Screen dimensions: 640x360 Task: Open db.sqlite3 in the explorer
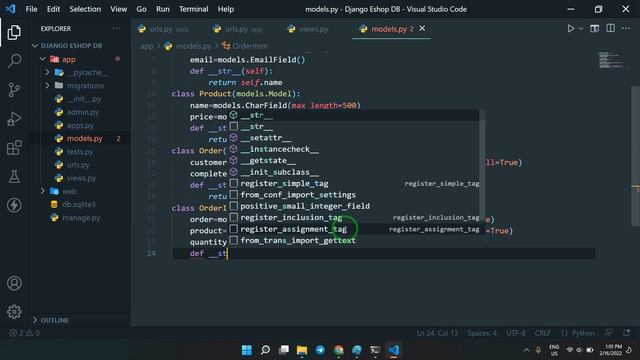(x=79, y=204)
